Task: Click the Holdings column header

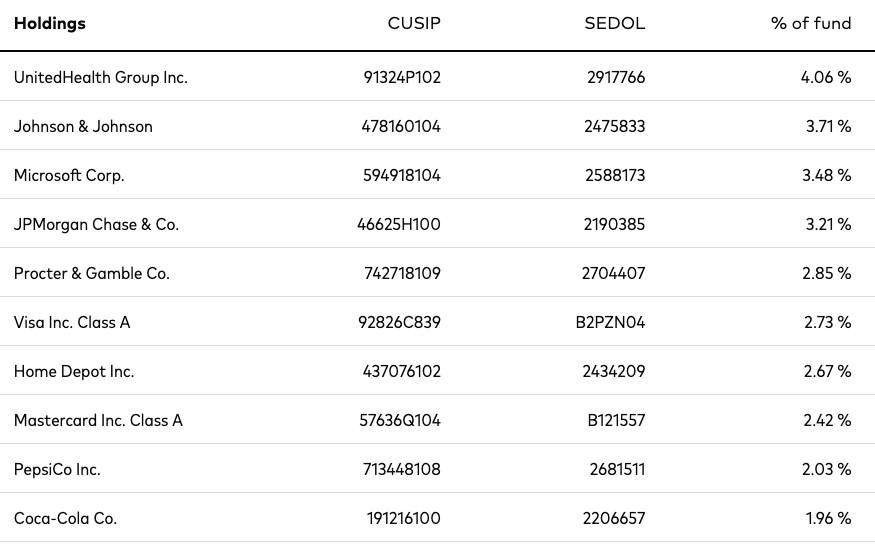Action: [x=50, y=24]
